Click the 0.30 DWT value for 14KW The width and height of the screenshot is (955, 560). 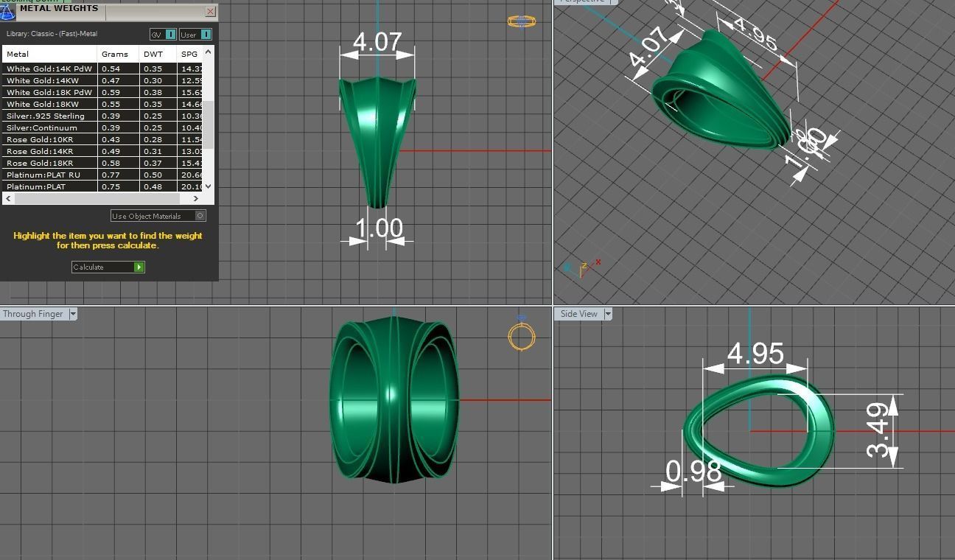pyautogui.click(x=153, y=80)
